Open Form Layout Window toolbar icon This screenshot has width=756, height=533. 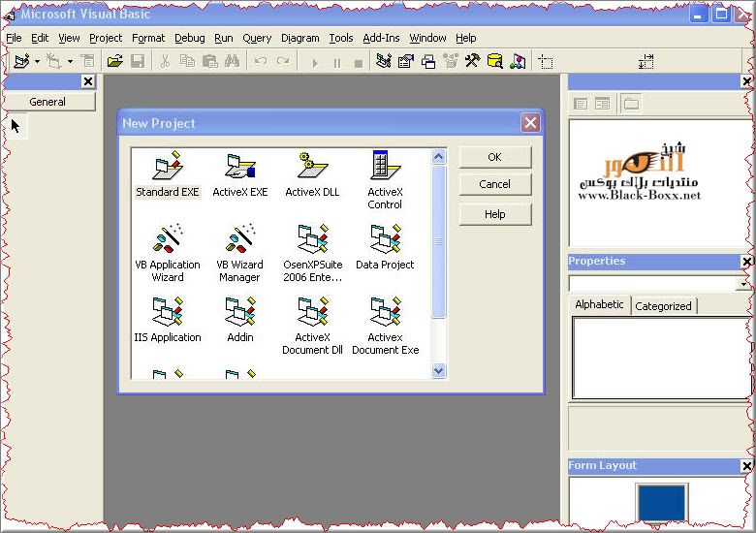(428, 61)
